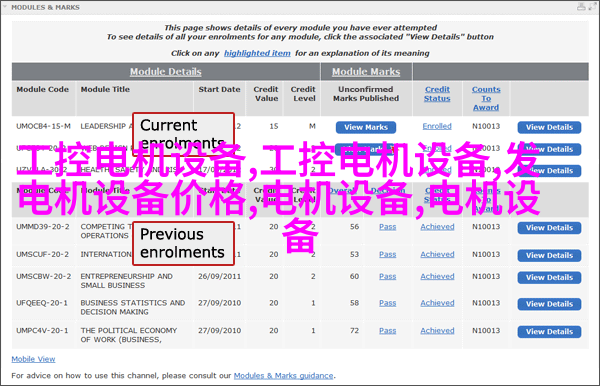The width and height of the screenshot is (600, 386).
Task: Click the 'Module Code' column header
Action: click(42, 89)
